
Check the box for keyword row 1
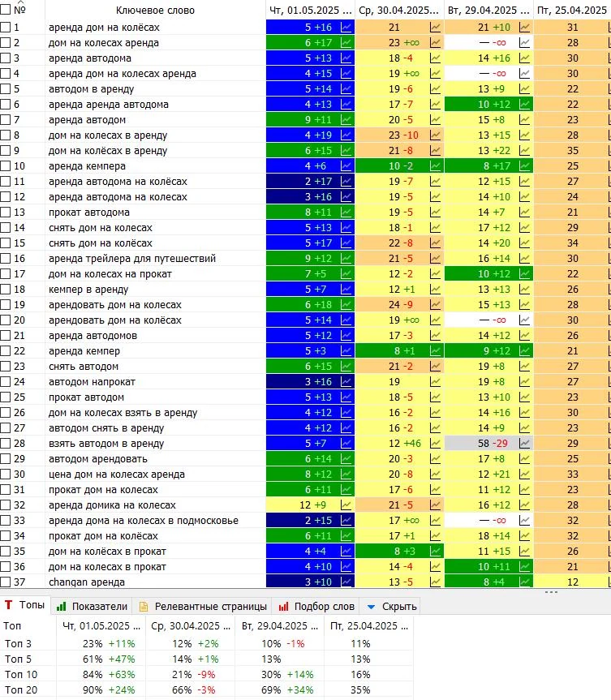(x=6, y=28)
